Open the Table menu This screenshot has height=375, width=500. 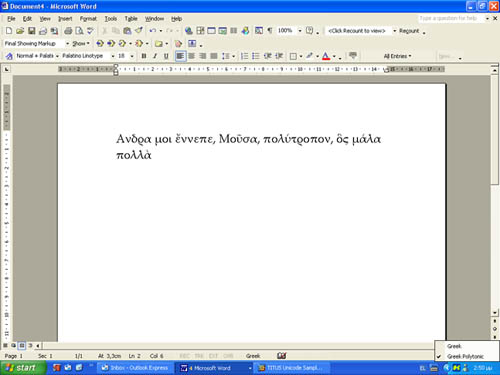(131, 19)
